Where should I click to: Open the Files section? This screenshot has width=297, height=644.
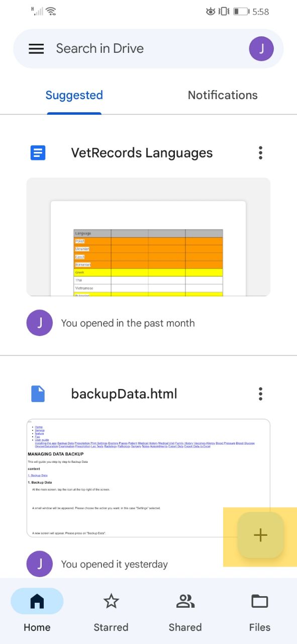[x=260, y=612]
